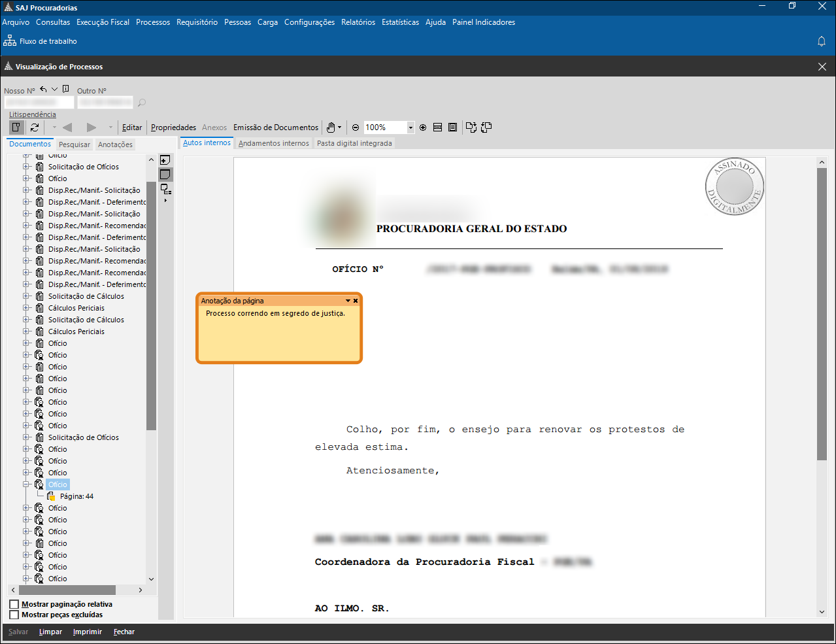836x644 pixels.
Task: Click the zoom out minus icon
Action: click(x=356, y=127)
